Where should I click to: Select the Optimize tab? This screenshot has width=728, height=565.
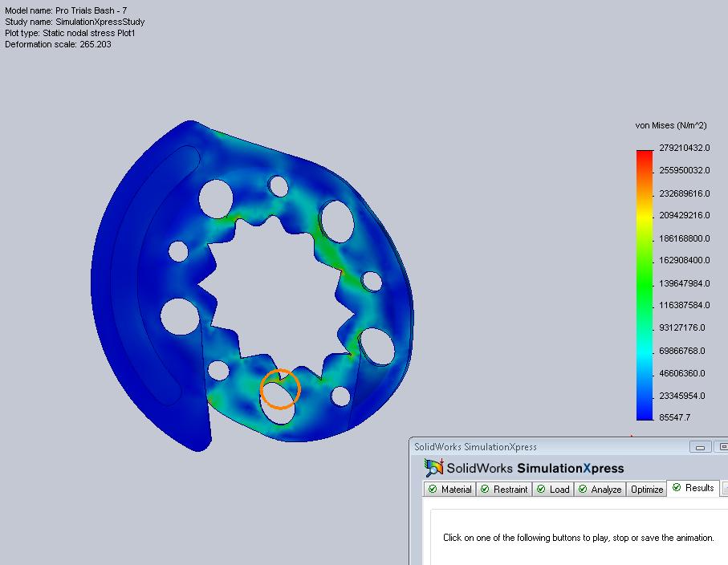coord(646,490)
